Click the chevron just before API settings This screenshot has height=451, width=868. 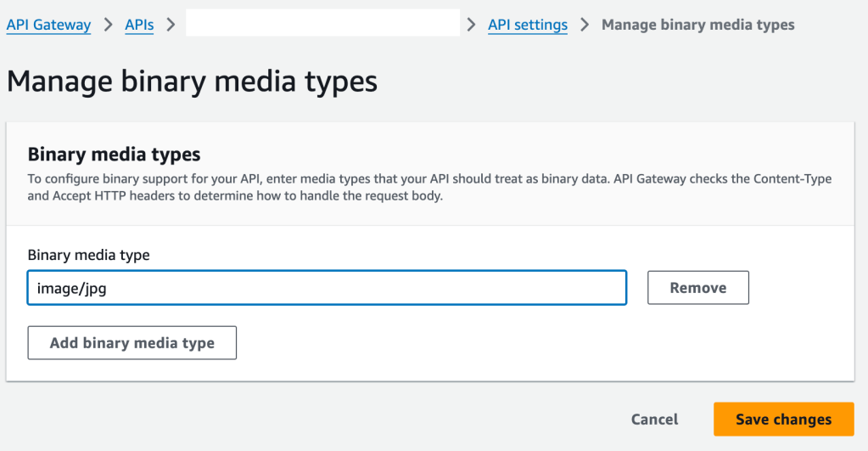pyautogui.click(x=472, y=25)
